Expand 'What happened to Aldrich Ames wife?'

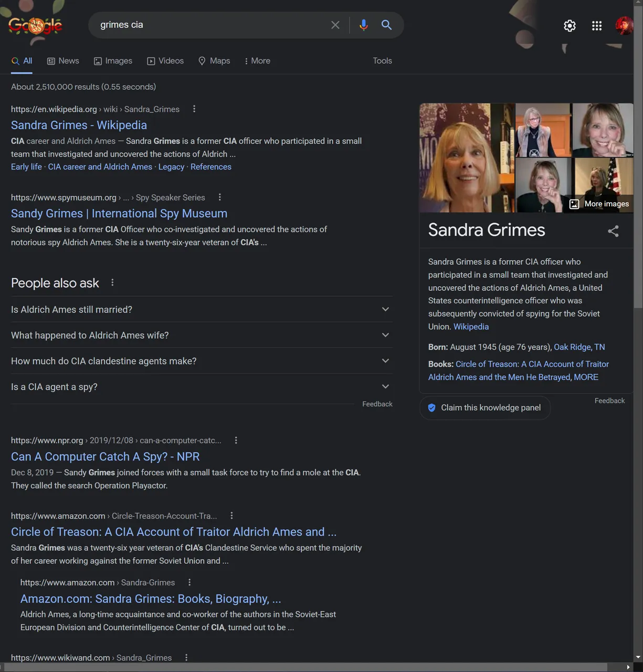coord(202,335)
